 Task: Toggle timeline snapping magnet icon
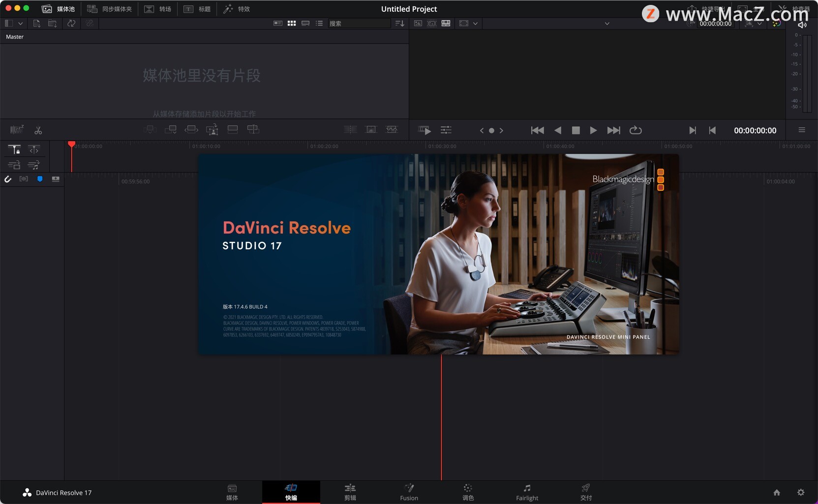tap(8, 179)
